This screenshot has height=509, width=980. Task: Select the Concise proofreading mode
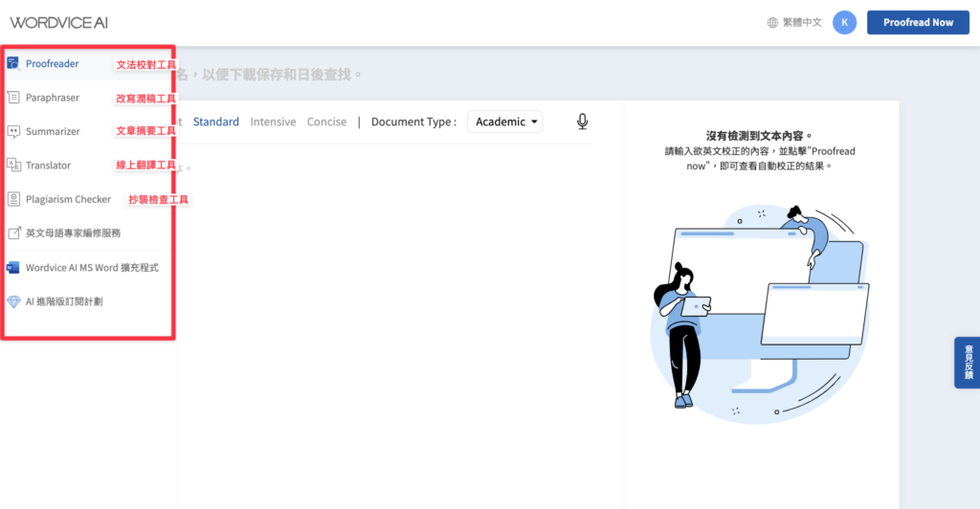(326, 122)
